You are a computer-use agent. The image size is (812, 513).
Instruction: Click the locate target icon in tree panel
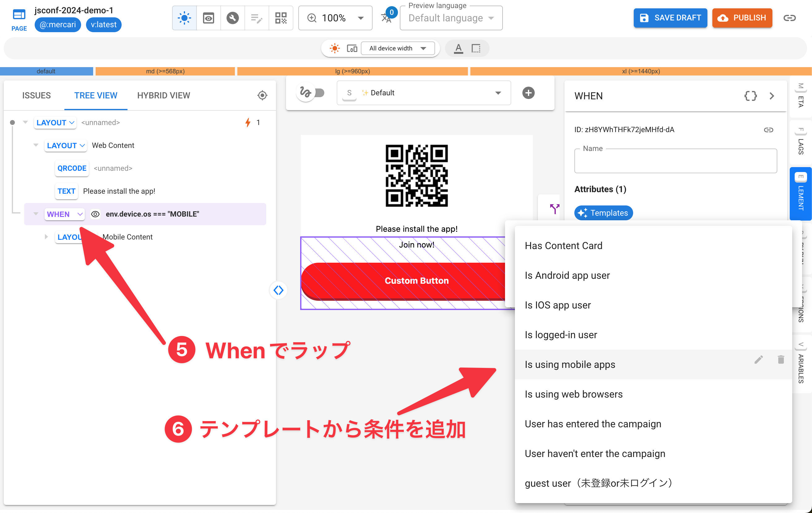[x=262, y=95]
